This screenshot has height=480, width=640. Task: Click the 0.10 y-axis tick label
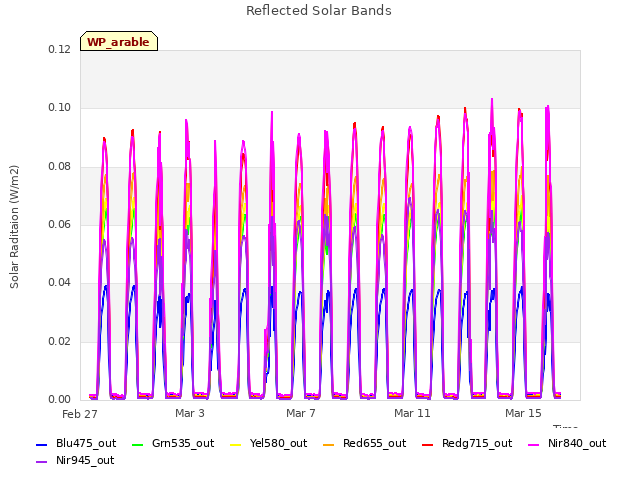point(60,108)
